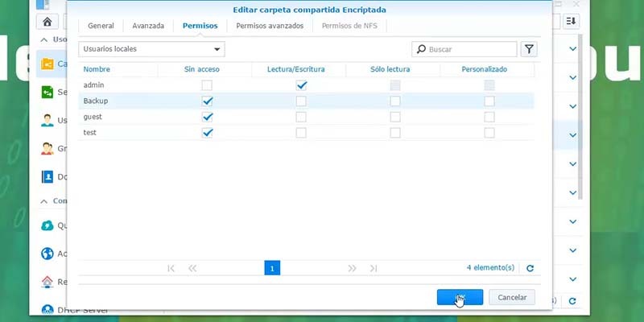Viewport: 644px width, 322px height.
Task: Click the home icon in control panel
Action: [47, 22]
